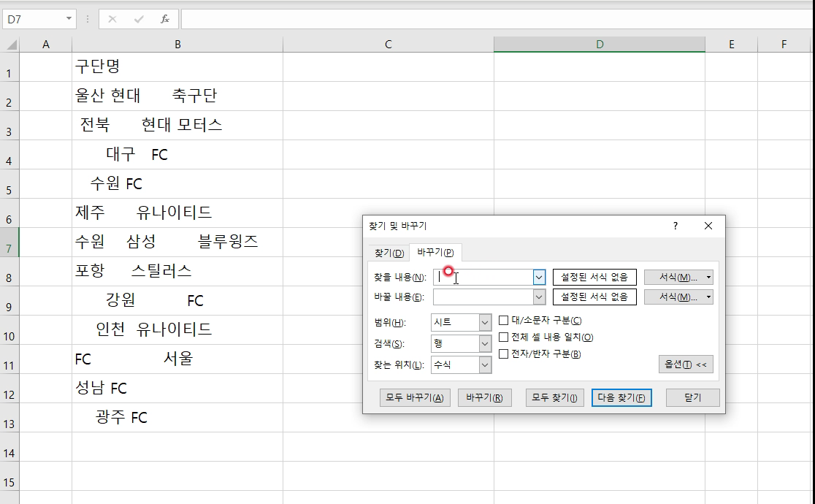Click cell containing 광주 FC
815x504 pixels.
[x=177, y=418]
